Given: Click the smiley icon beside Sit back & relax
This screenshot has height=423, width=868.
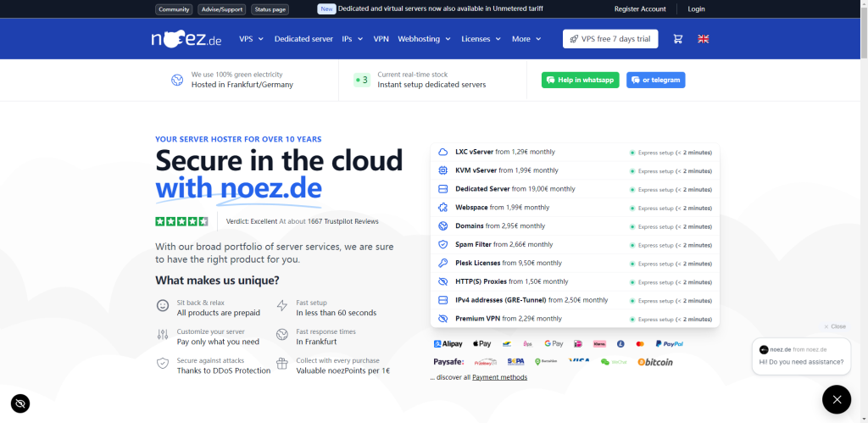Looking at the screenshot, I should pyautogui.click(x=163, y=306).
